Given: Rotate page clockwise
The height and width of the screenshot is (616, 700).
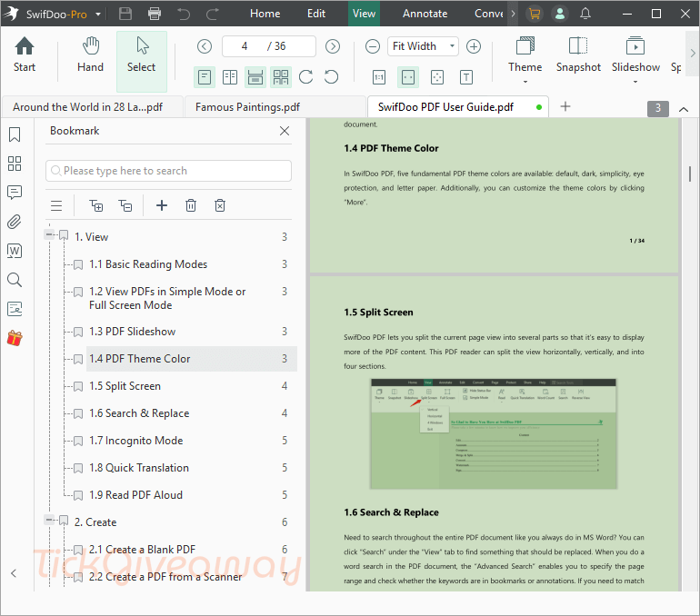Looking at the screenshot, I should [305, 77].
